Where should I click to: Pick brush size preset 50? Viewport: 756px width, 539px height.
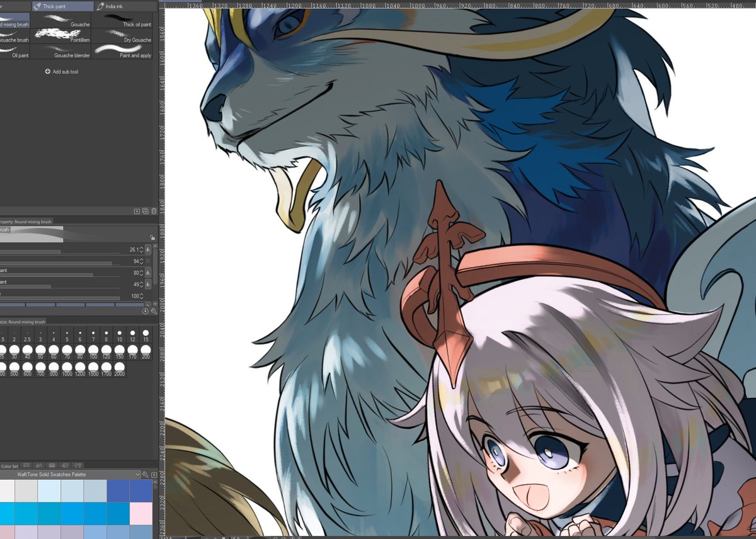[40, 352]
